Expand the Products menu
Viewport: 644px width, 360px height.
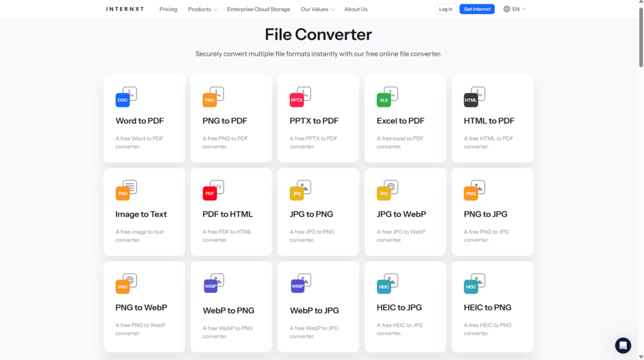[203, 9]
